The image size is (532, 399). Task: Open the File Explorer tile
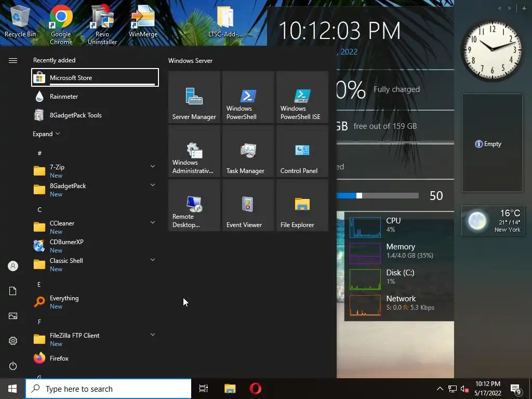[302, 205]
